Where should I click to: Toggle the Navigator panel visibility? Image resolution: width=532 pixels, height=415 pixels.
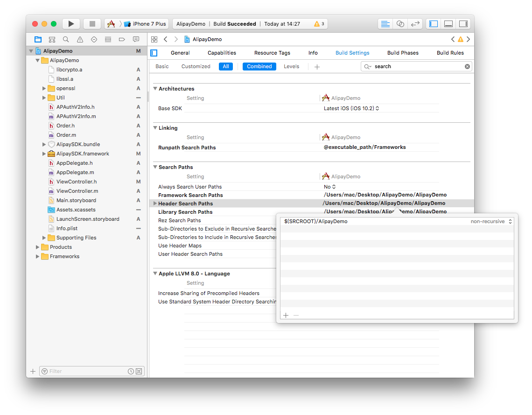[x=433, y=24]
